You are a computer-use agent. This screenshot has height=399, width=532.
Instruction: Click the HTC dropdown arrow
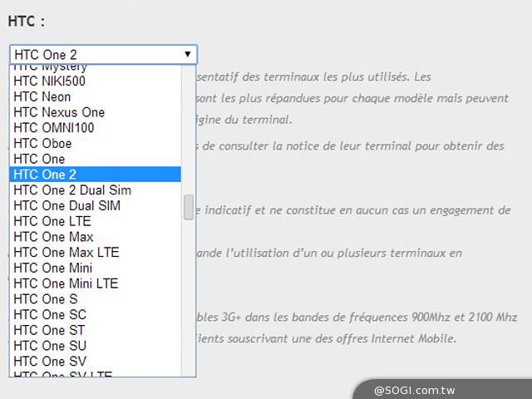click(x=189, y=55)
